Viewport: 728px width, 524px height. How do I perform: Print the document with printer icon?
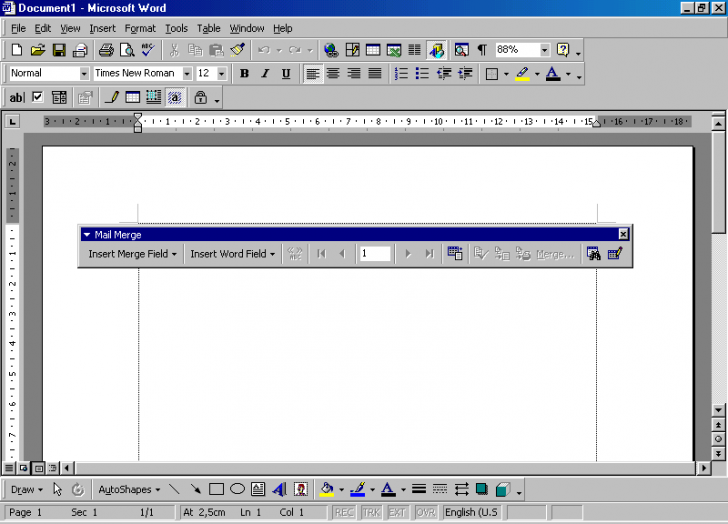[106, 50]
